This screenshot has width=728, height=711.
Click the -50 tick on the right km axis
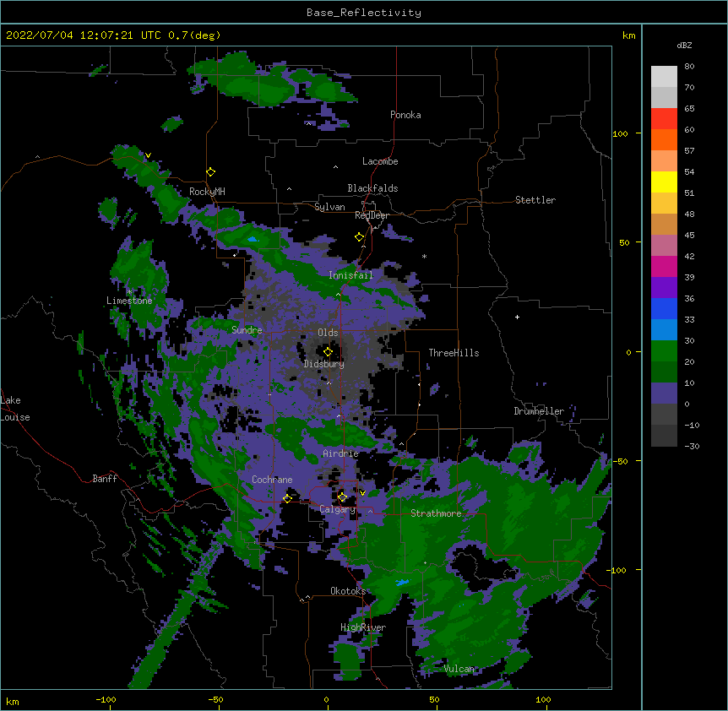(620, 461)
